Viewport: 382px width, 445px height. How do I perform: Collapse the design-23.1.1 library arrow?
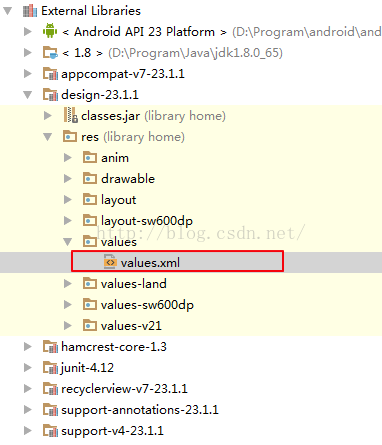pyautogui.click(x=28, y=95)
